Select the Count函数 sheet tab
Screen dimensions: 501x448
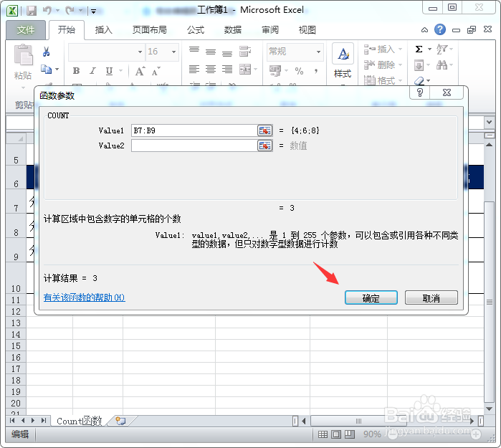pos(80,421)
